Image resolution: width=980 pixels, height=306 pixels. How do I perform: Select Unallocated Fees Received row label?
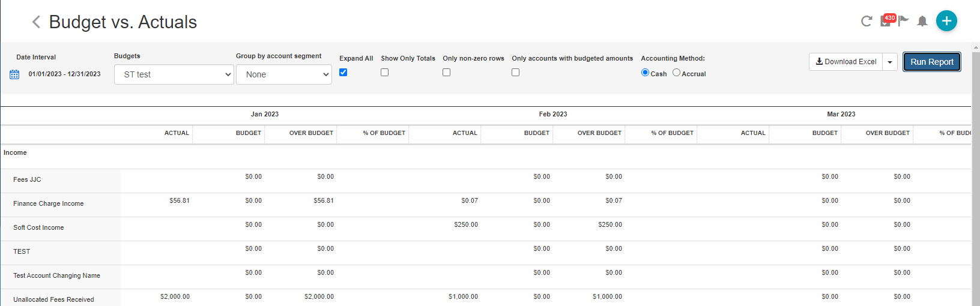point(53,299)
